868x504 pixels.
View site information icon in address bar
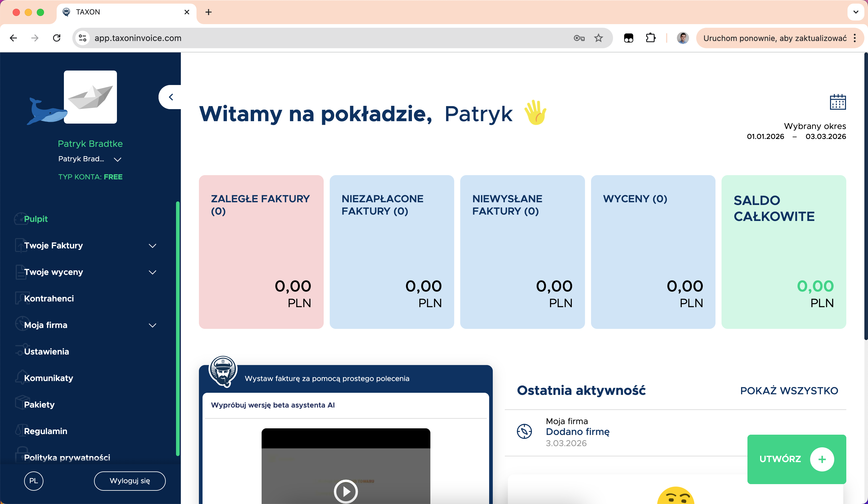coord(83,38)
